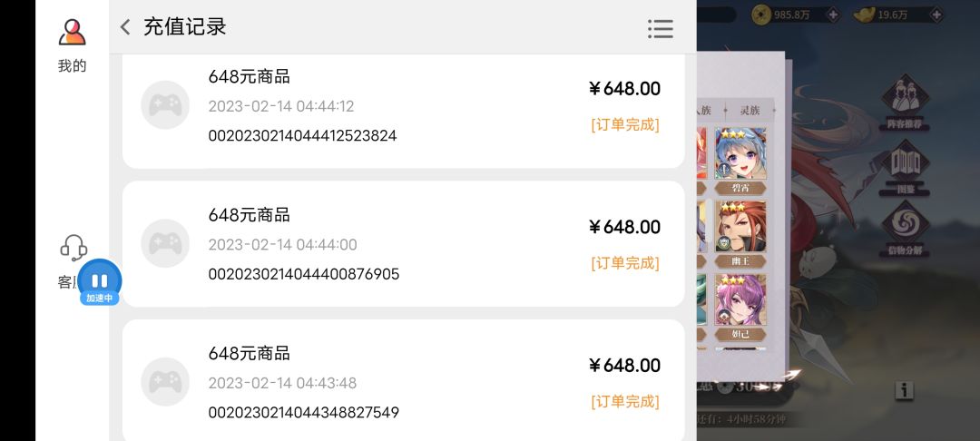Open the 04:44:00 recharge record
Screen dimensions: 980x441
tap(403, 244)
